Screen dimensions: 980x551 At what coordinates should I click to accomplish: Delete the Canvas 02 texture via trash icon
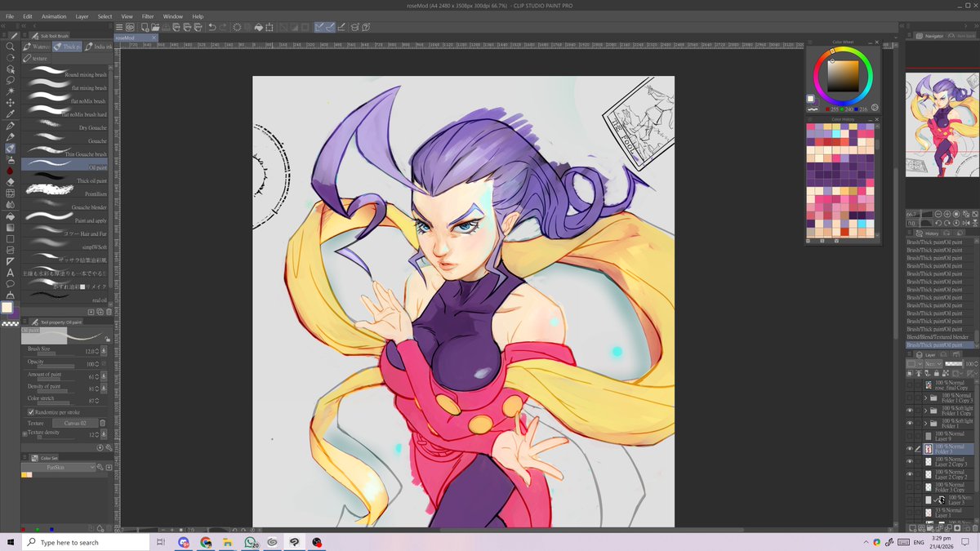click(x=103, y=423)
